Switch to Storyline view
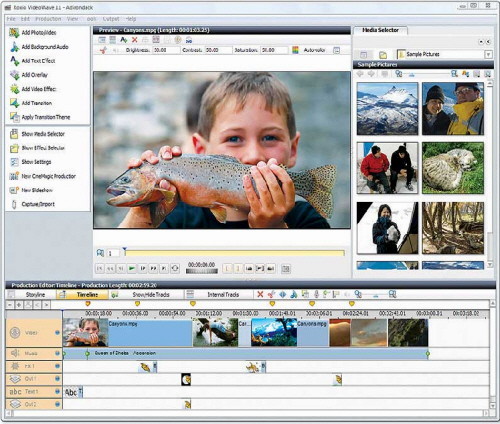The image size is (500, 424). click(31, 294)
